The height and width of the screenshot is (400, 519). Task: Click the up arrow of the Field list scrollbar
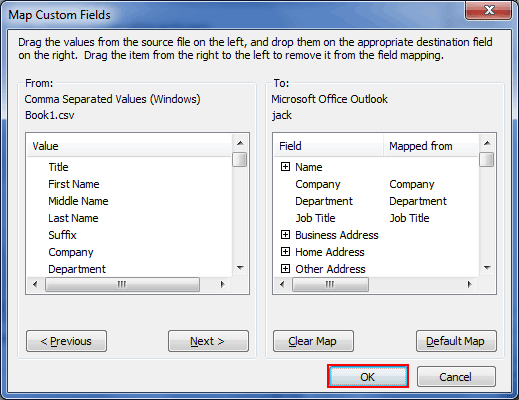487,143
